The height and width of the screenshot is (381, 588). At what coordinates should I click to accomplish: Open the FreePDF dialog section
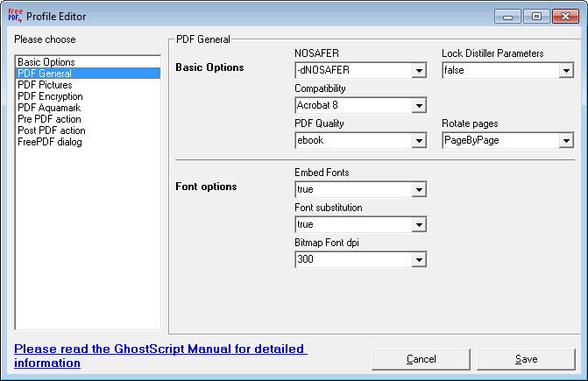tap(89, 142)
